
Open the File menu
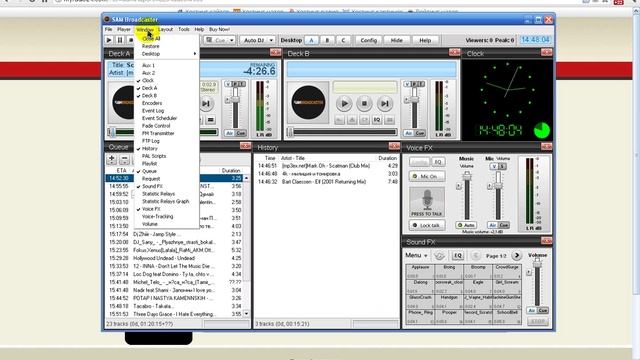[x=109, y=29]
